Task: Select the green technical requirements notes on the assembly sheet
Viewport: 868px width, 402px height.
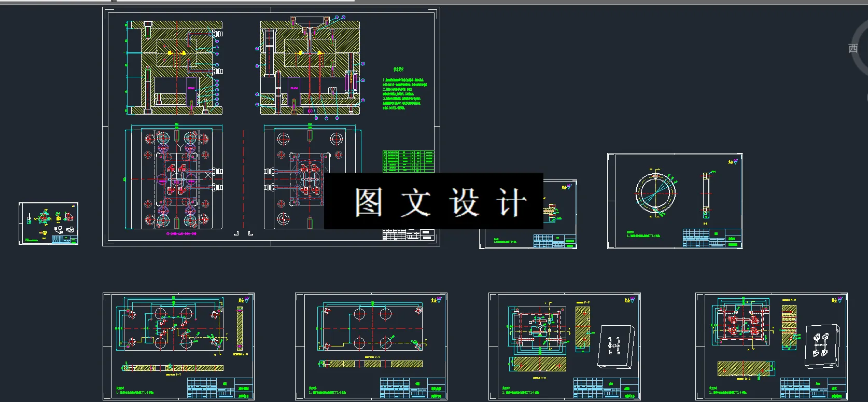Action: (405, 89)
